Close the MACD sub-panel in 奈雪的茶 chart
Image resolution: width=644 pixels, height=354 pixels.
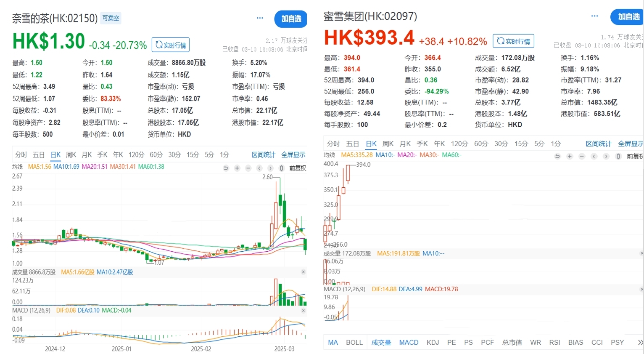pyautogui.click(x=303, y=310)
